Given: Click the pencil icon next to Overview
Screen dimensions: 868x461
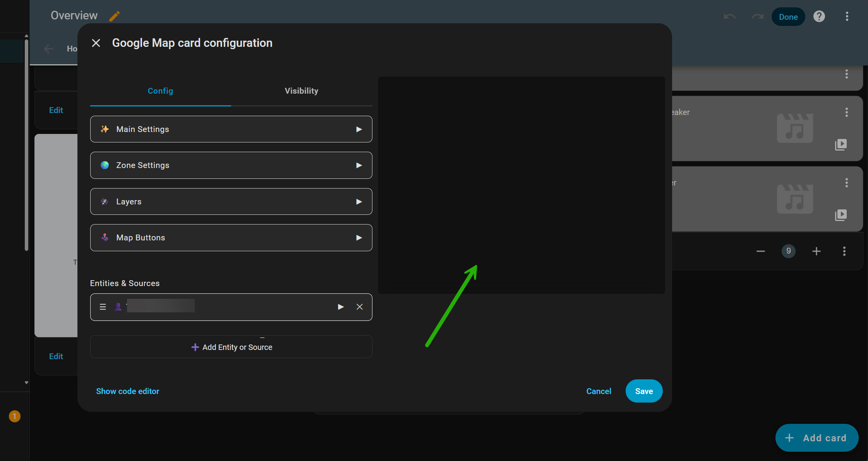Looking at the screenshot, I should (114, 16).
